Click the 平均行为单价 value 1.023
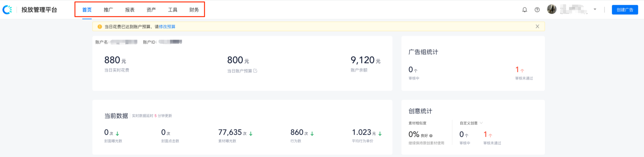The height and width of the screenshot is (157, 644). pos(361,132)
